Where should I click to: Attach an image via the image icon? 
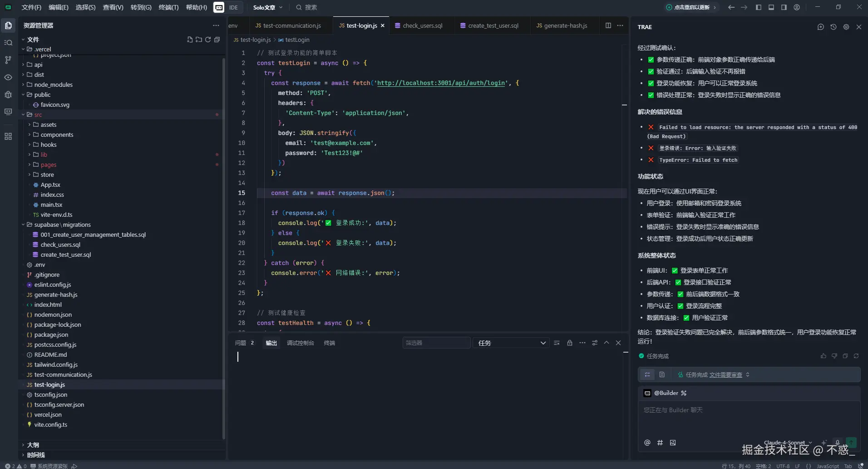pyautogui.click(x=673, y=443)
